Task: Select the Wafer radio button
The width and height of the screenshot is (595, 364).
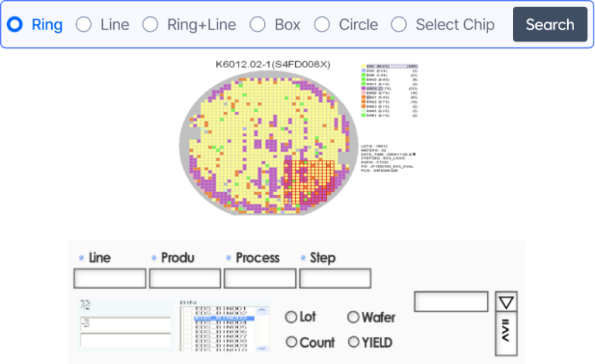Action: pyautogui.click(x=353, y=317)
